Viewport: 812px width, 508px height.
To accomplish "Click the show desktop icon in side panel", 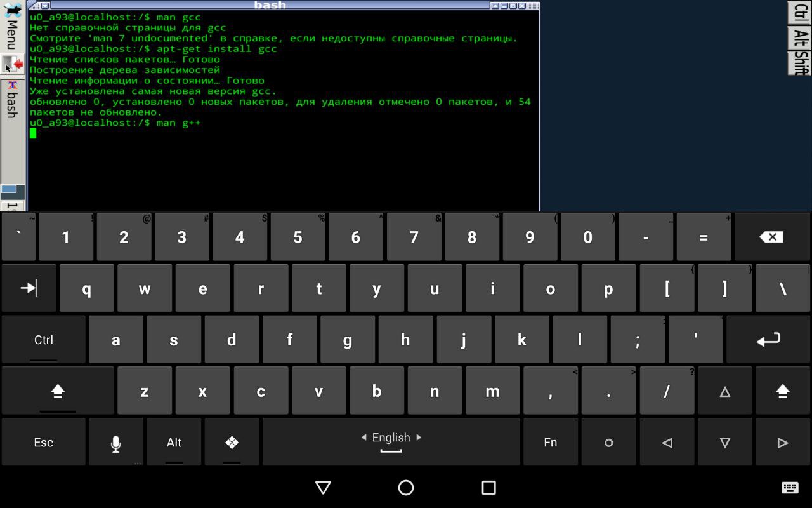I will tap(13, 65).
